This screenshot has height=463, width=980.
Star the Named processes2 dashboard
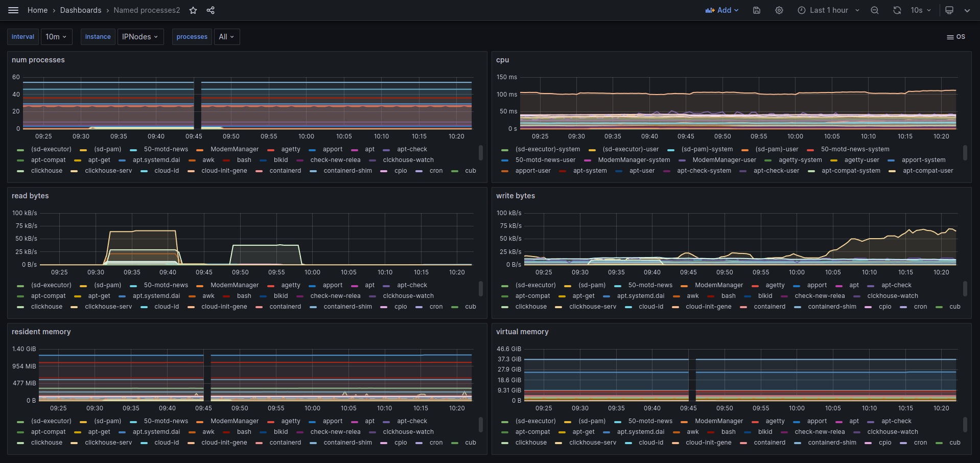(x=193, y=10)
